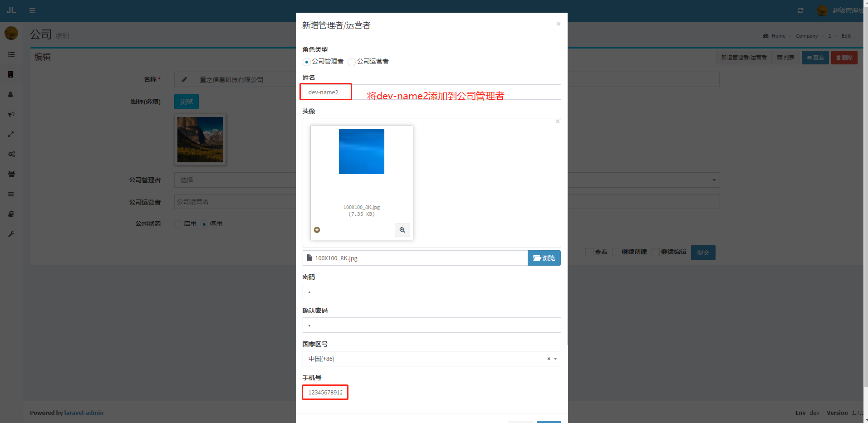This screenshot has height=423, width=868.
Task: Click the 姓名 field containing dev-name2
Action: (432, 92)
